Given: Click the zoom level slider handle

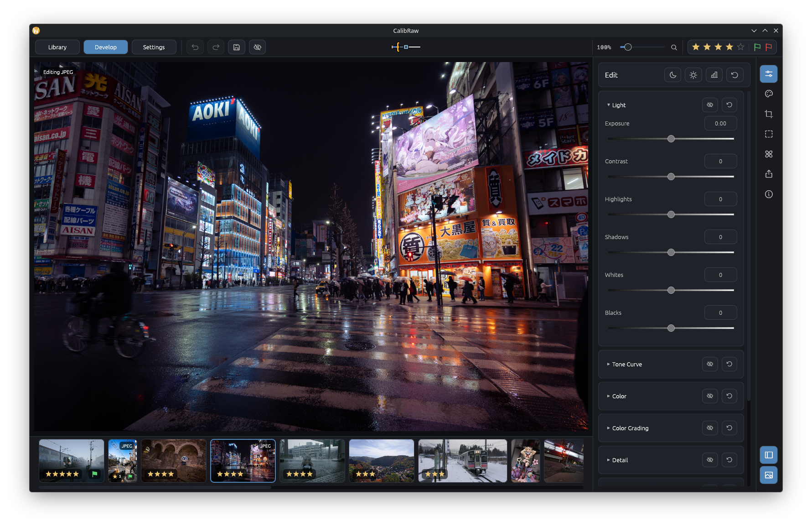Looking at the screenshot, I should pos(628,47).
